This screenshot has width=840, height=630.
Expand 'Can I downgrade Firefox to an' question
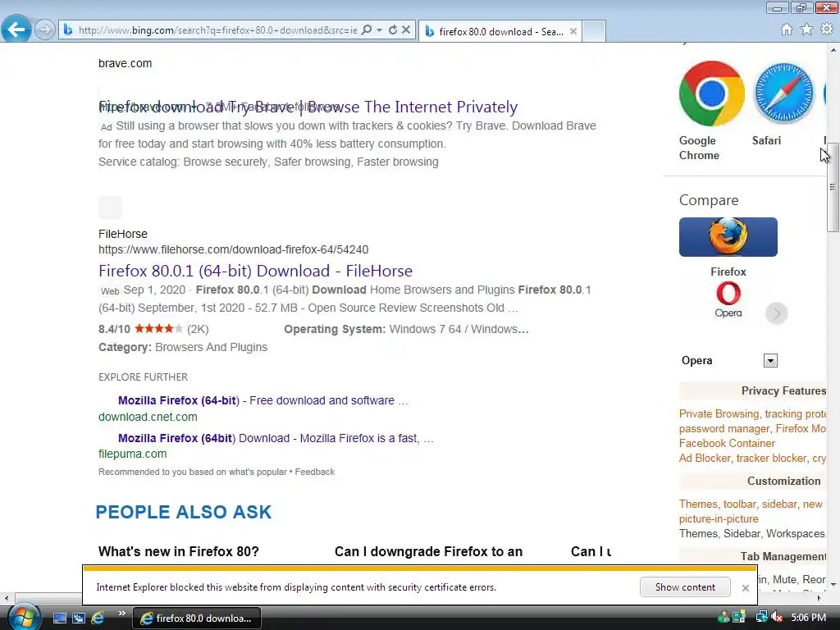point(428,551)
